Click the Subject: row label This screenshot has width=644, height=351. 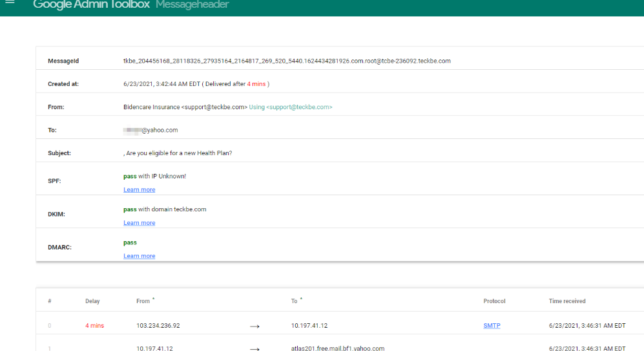click(x=59, y=153)
